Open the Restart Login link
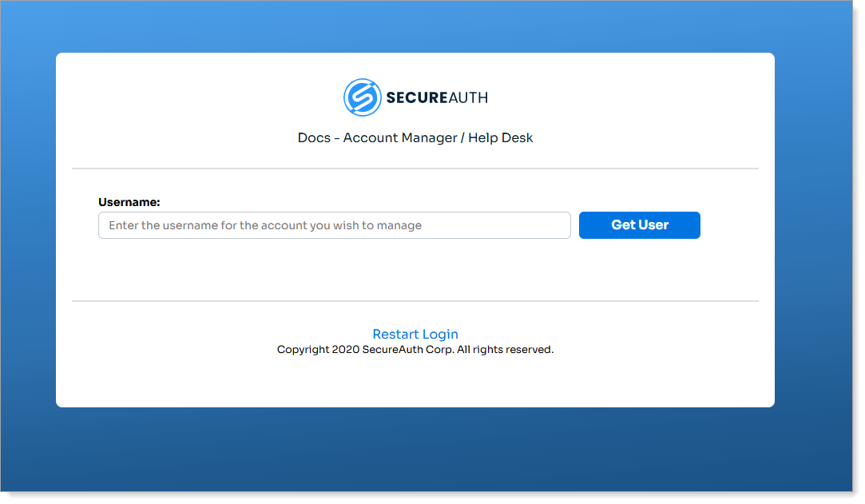The width and height of the screenshot is (865, 504). pos(415,334)
